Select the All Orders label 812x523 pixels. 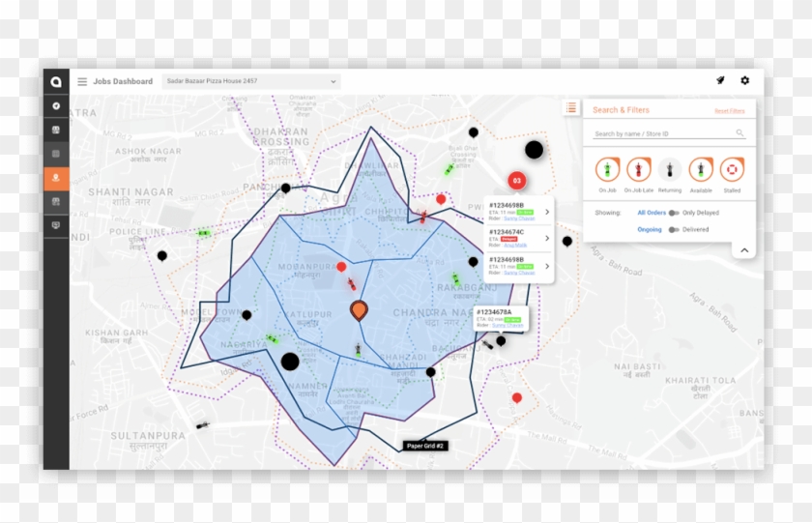[x=652, y=213]
